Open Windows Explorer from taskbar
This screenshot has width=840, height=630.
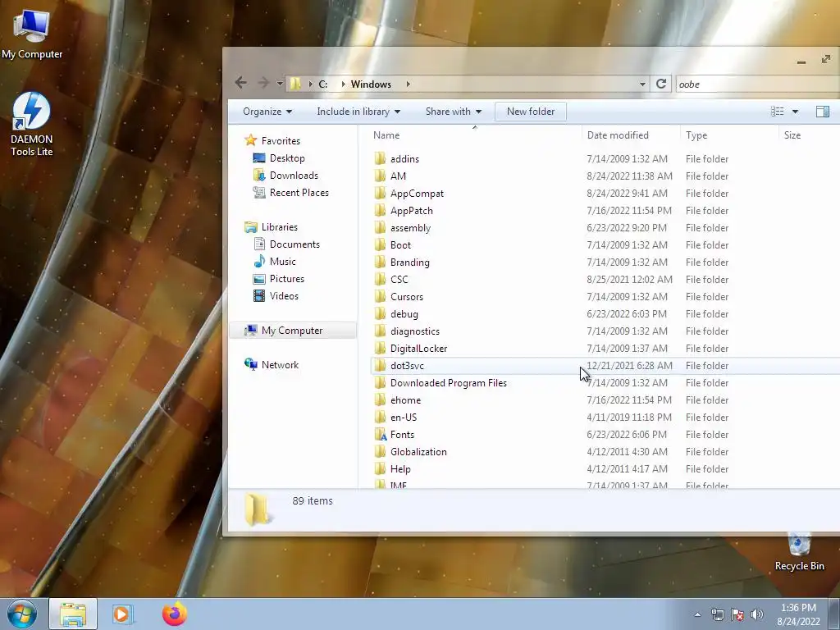pyautogui.click(x=73, y=614)
